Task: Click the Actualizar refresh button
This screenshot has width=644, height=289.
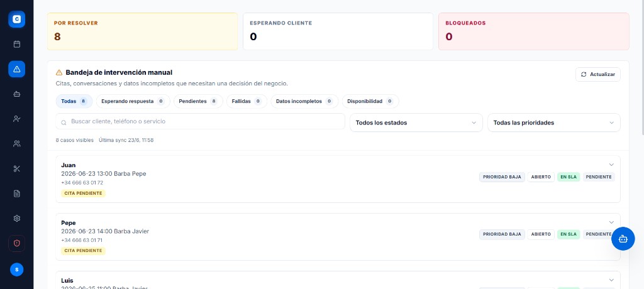Action: pyautogui.click(x=597, y=74)
